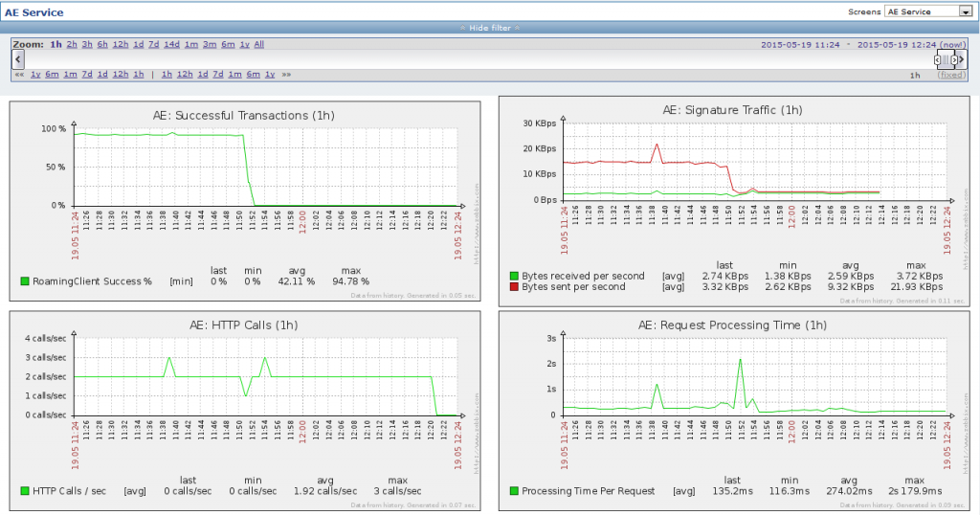Screen dimensions: 980x515
Task: Click the 1h period label beside fixed
Action: point(915,75)
